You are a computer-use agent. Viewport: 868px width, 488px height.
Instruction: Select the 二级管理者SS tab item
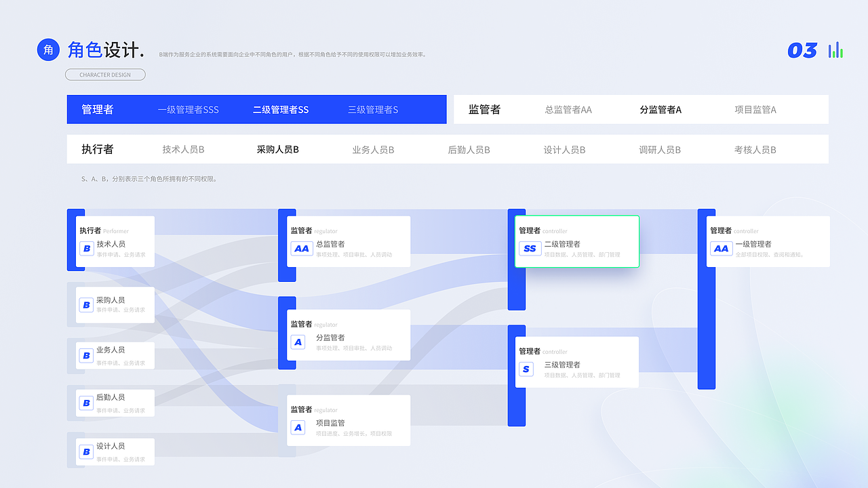(280, 108)
